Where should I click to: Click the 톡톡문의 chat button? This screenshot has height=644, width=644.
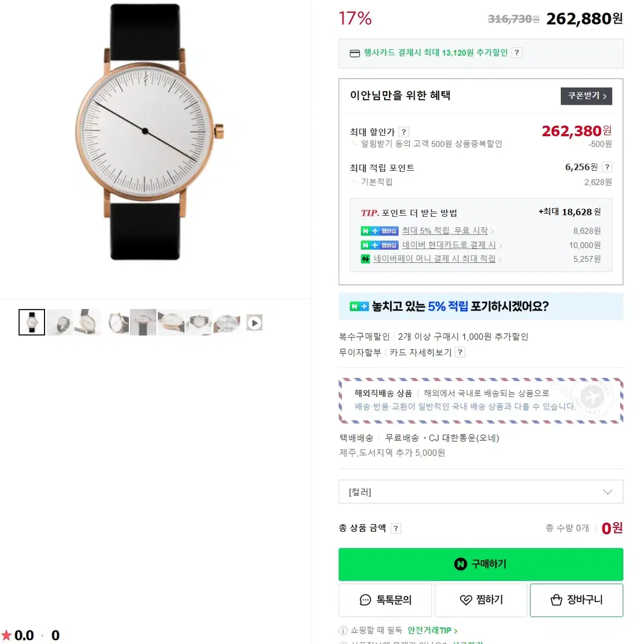[385, 600]
